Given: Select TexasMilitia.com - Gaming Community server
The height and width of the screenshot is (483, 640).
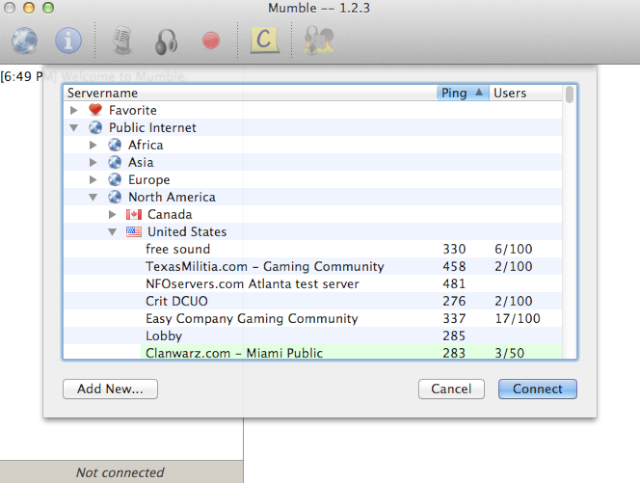Looking at the screenshot, I should 313,266.
